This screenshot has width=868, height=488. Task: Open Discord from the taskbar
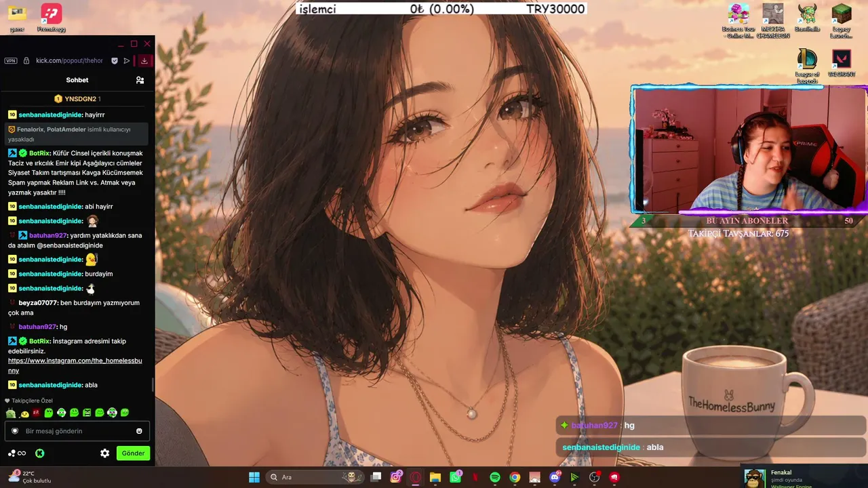coord(555,477)
